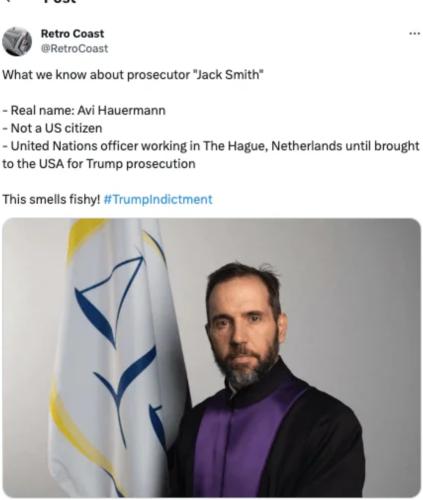Screen dimensions: 423x500
Task: Click the 'to the USA for Trump prosecution' text
Action: 99,164
